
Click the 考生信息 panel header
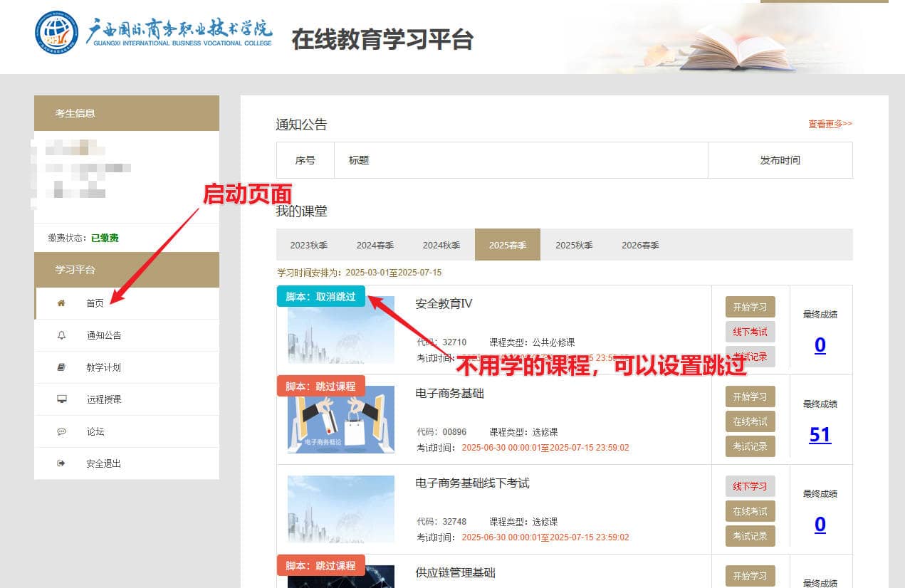(x=127, y=113)
